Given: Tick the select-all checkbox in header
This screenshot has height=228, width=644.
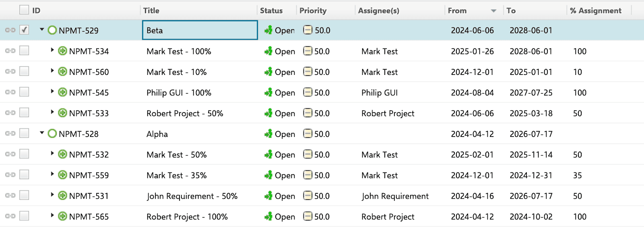Looking at the screenshot, I should 24,10.
